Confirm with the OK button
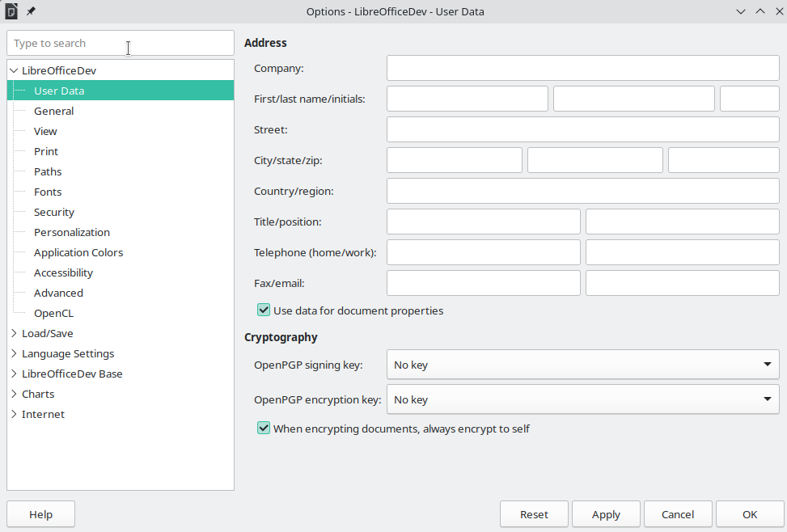 [750, 514]
